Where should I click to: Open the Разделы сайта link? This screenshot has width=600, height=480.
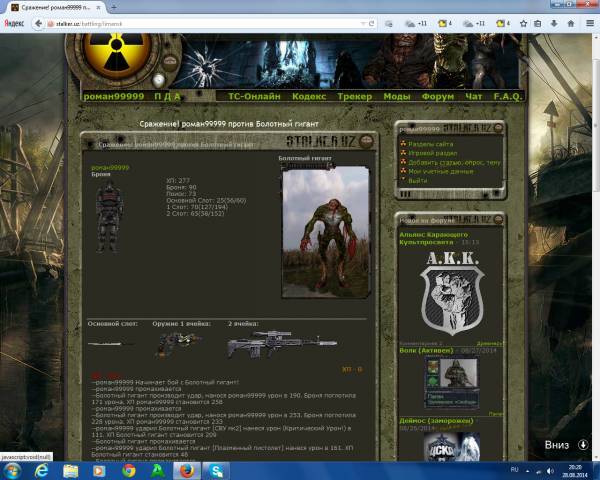pos(430,144)
